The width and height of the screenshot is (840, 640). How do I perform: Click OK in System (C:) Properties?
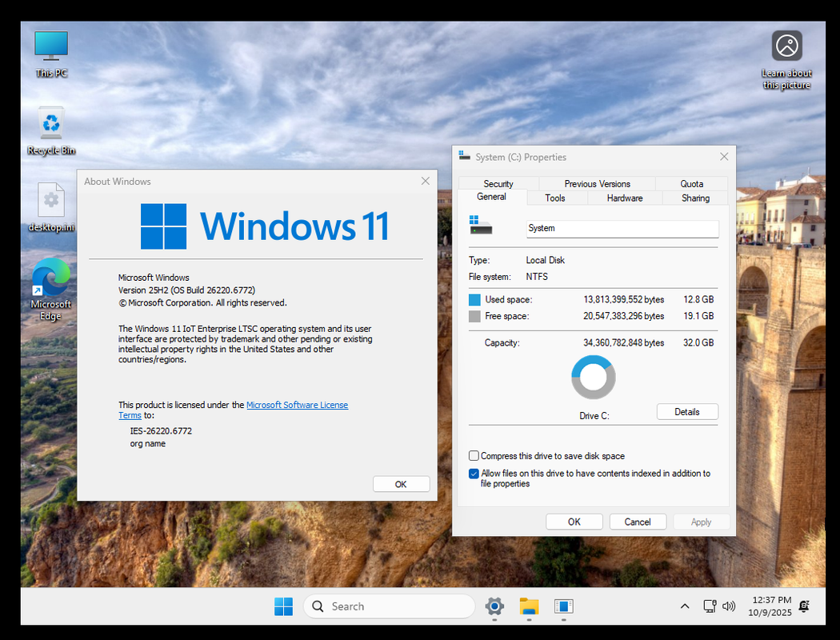coord(574,522)
